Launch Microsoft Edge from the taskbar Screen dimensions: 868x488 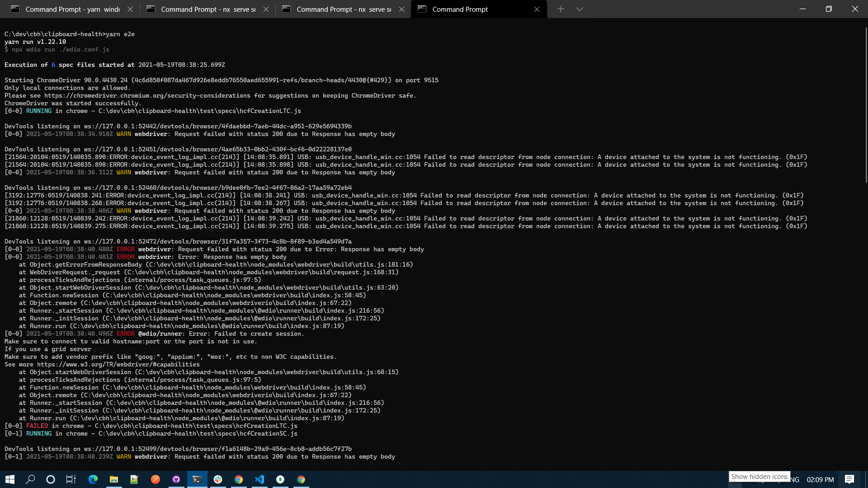[x=93, y=479]
